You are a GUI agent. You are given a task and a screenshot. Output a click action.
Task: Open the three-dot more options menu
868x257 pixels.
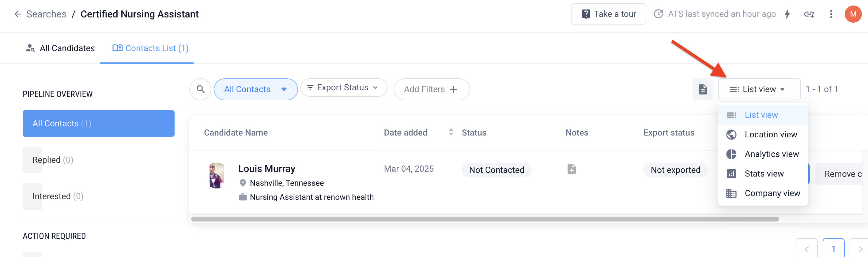click(831, 14)
